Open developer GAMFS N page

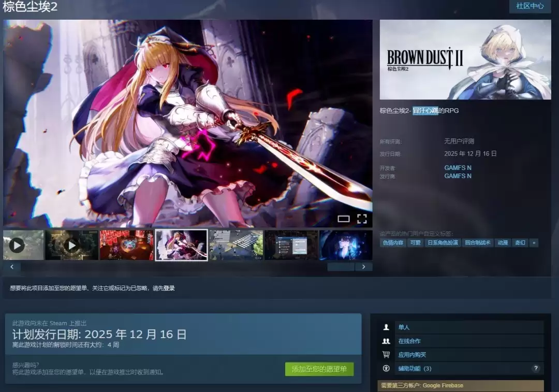(x=458, y=167)
